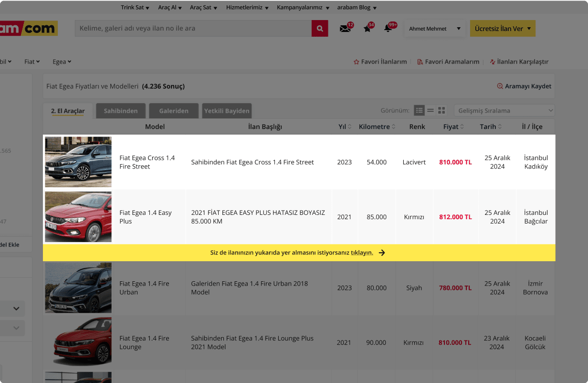Image resolution: width=588 pixels, height=383 pixels.
Task: Open the Araç Sat menu
Action: tap(204, 8)
